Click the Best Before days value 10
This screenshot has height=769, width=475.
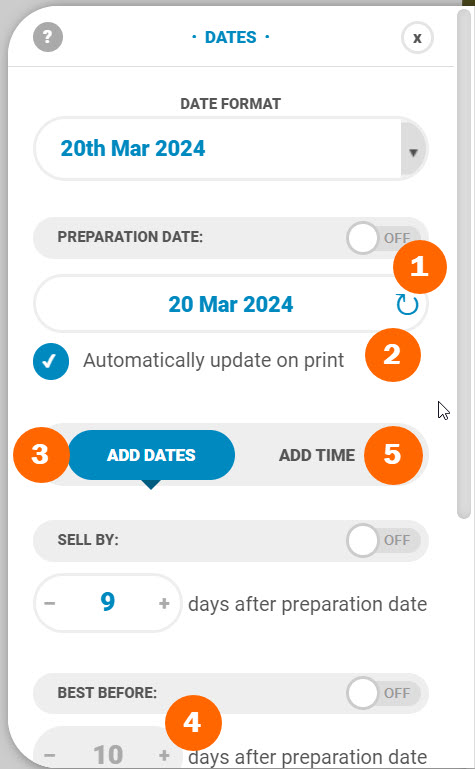point(108,755)
